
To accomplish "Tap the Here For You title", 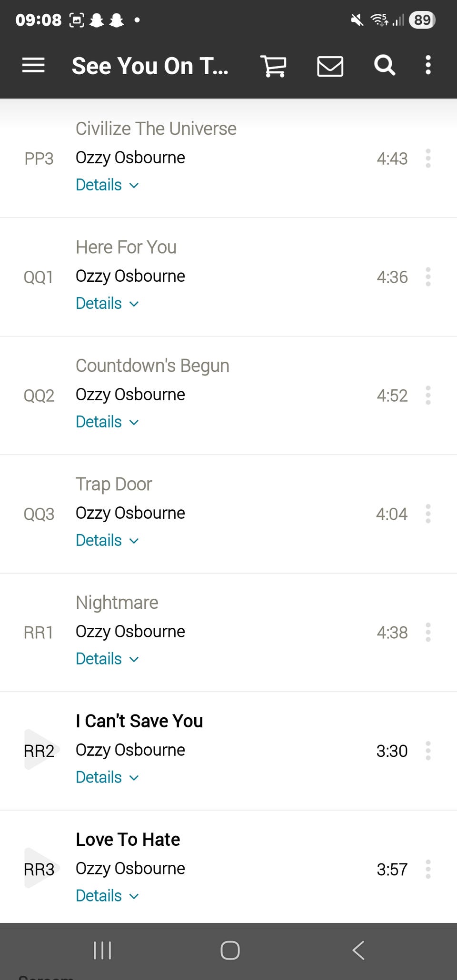I will coord(126,247).
